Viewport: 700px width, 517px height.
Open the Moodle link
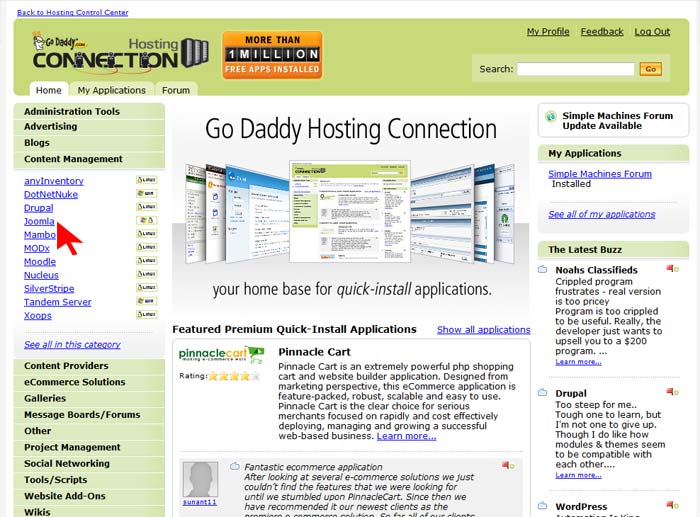[40, 262]
